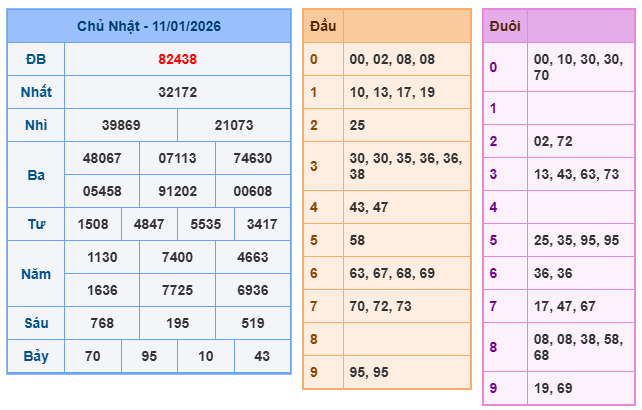Click the Chủ Nhật - 11/01/2026 header
Screen dimensions: 642x410
click(x=149, y=26)
